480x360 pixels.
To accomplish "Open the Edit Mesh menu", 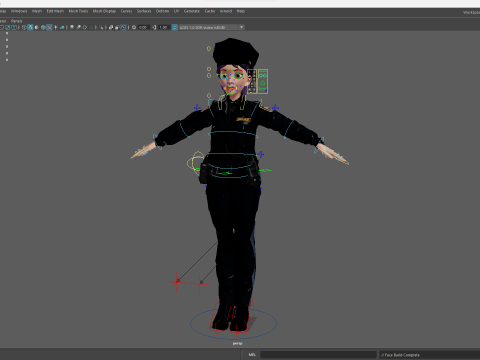I will (x=55, y=11).
